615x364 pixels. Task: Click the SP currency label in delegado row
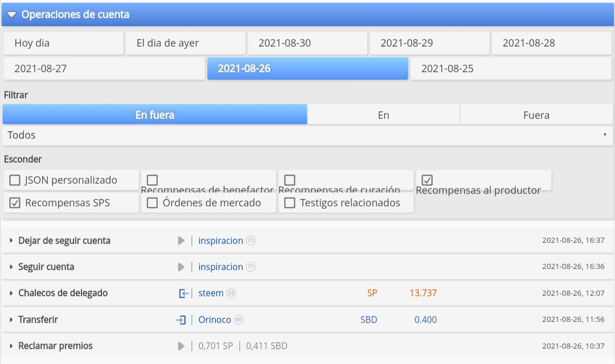coord(372,293)
